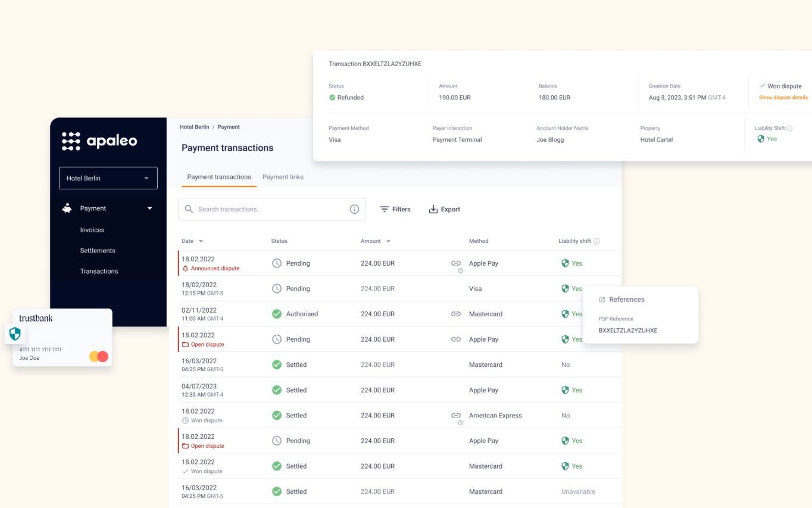This screenshot has width=812, height=508.
Task: Collapse the Payment sidebar menu
Action: click(x=149, y=208)
